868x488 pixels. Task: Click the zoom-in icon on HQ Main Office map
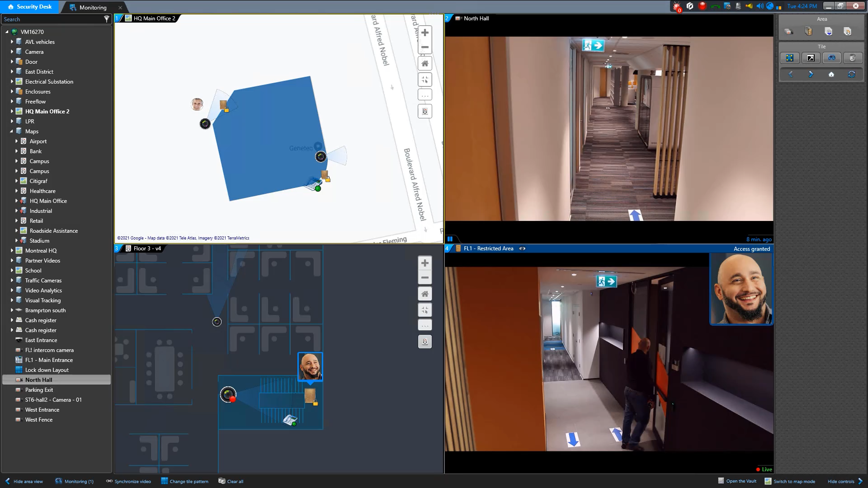[425, 33]
